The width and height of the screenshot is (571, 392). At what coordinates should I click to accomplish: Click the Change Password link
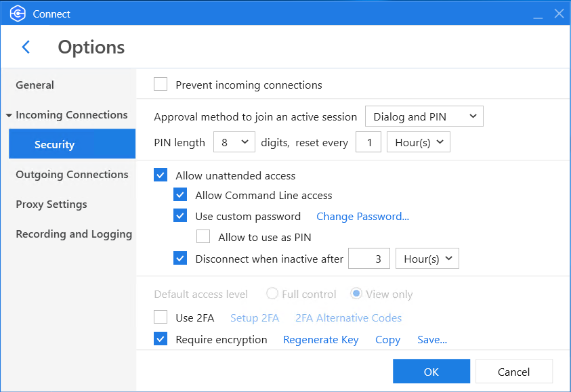[362, 216]
